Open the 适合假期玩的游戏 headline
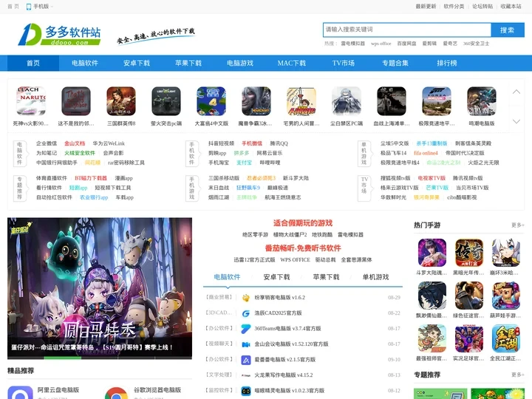The image size is (532, 399). 303,223
